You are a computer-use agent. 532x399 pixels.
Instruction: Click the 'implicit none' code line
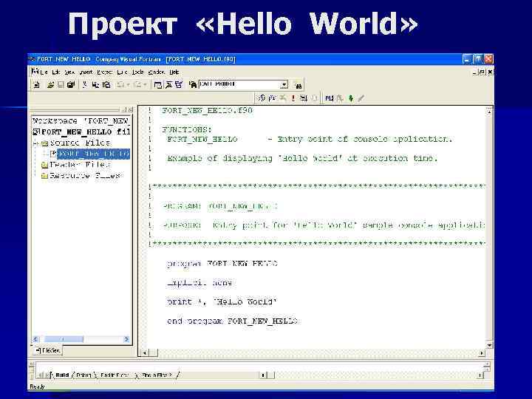click(199, 282)
